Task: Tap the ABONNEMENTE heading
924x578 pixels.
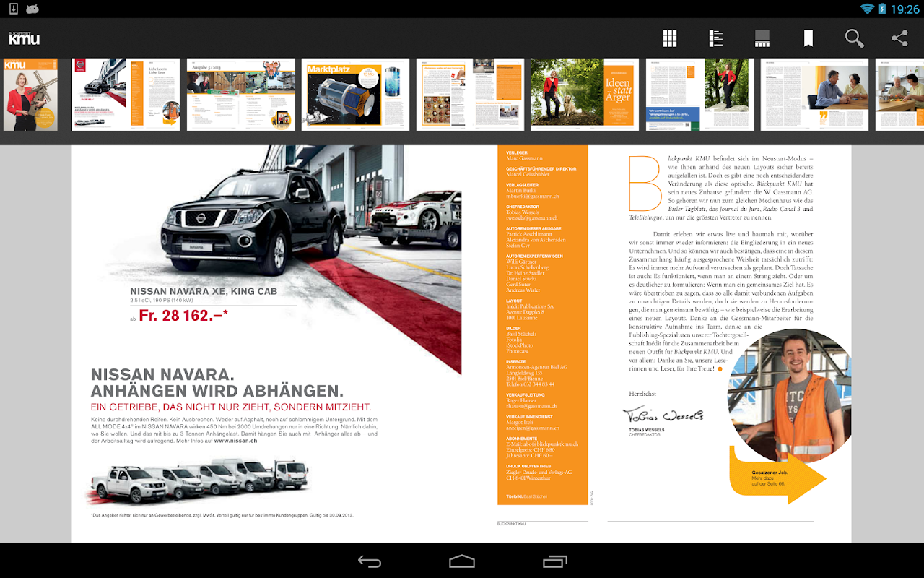Action: [522, 439]
